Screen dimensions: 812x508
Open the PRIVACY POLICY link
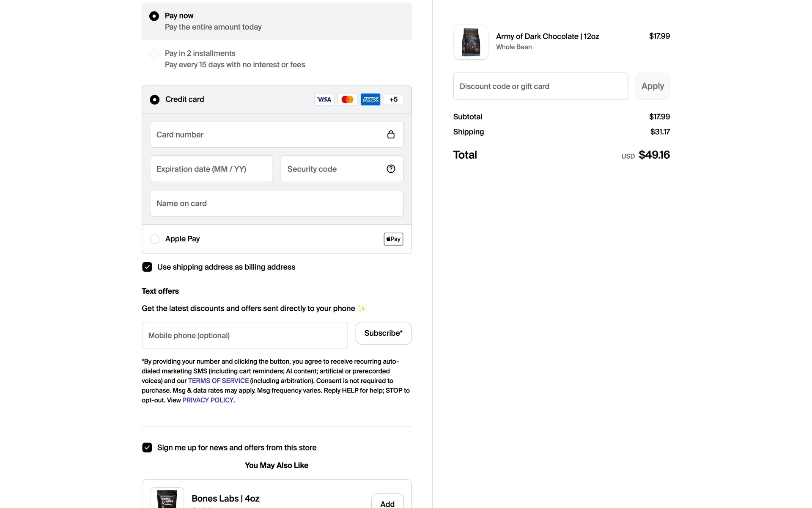(x=208, y=400)
